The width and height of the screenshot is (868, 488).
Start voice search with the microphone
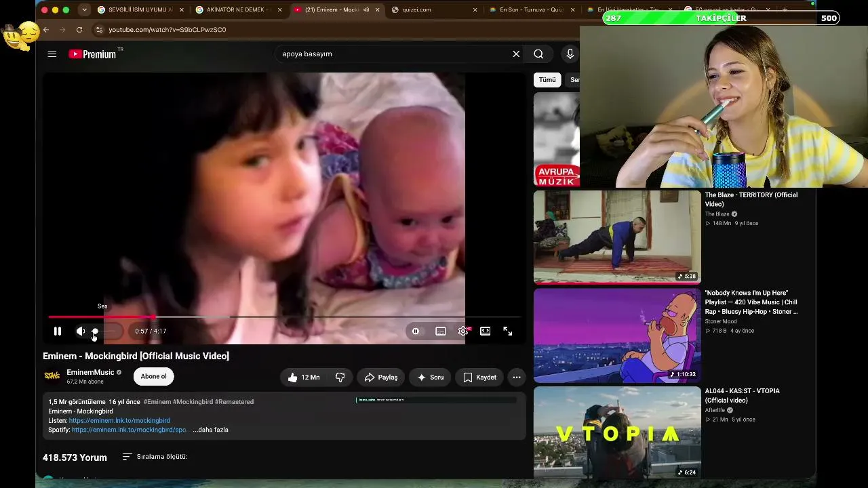click(570, 54)
